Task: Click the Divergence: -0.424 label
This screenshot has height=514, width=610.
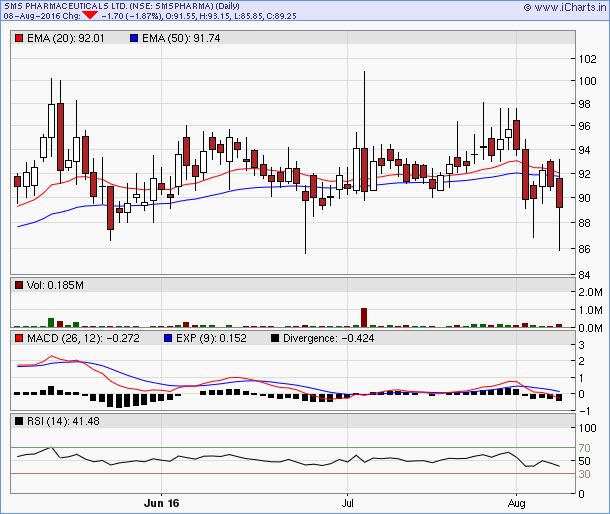Action: (x=329, y=338)
